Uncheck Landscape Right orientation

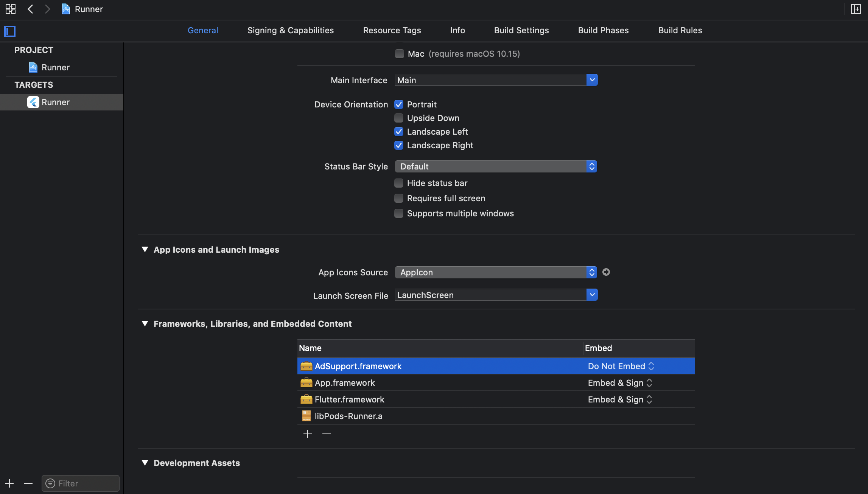pyautogui.click(x=399, y=145)
